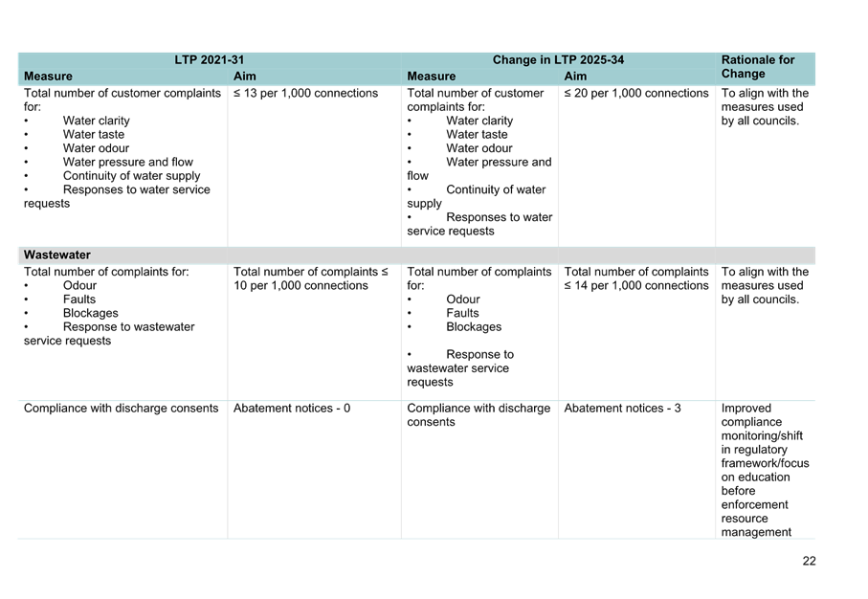Screen dimensions: 868x599
Task: Select the Measure header under LTP 2021-31
Action: click(x=48, y=77)
